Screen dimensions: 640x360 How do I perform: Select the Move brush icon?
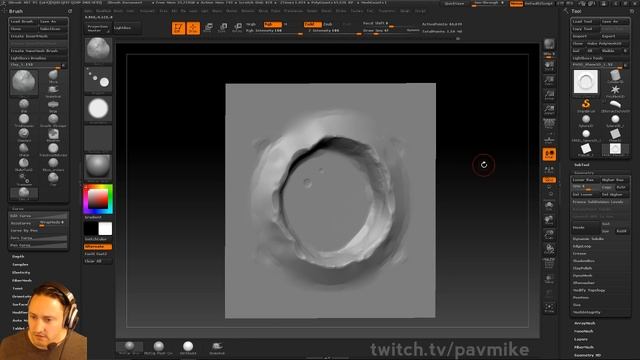53,75
